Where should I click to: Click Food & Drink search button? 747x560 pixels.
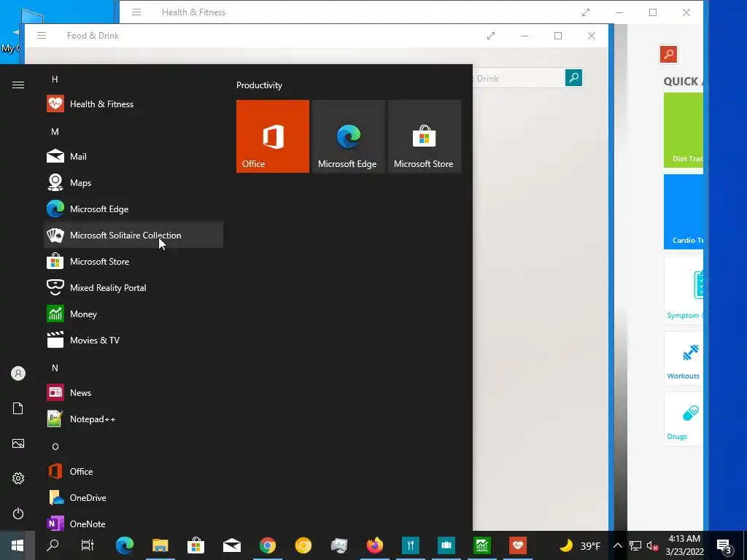pos(573,77)
